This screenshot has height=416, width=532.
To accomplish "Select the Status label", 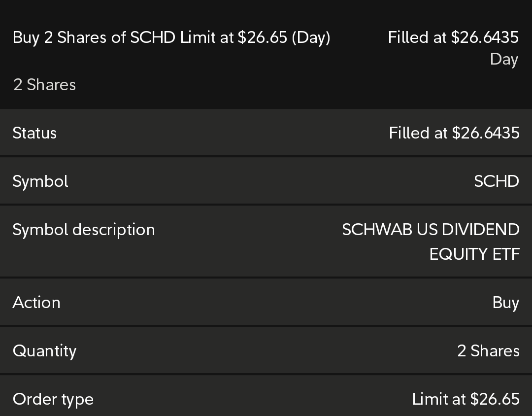I will pyautogui.click(x=34, y=133).
